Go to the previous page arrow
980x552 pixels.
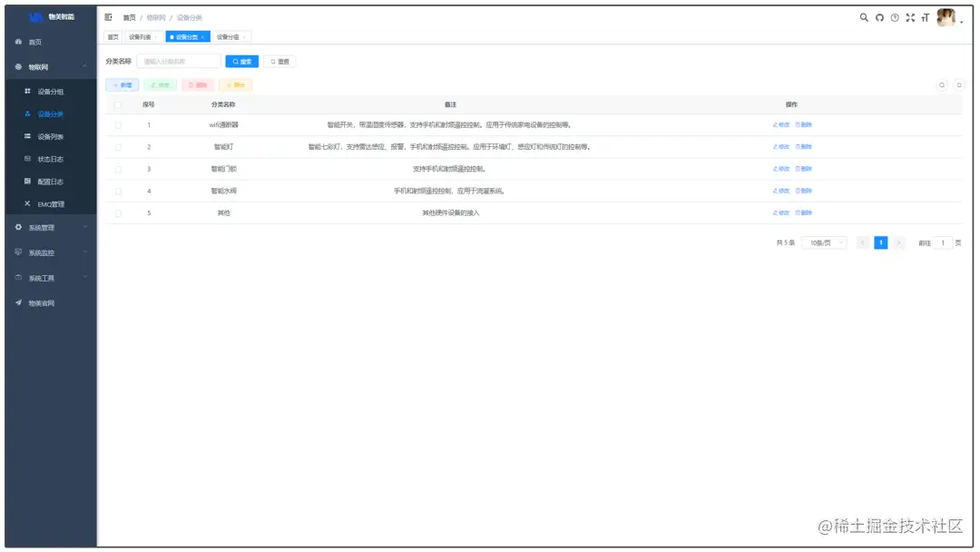pyautogui.click(x=863, y=242)
